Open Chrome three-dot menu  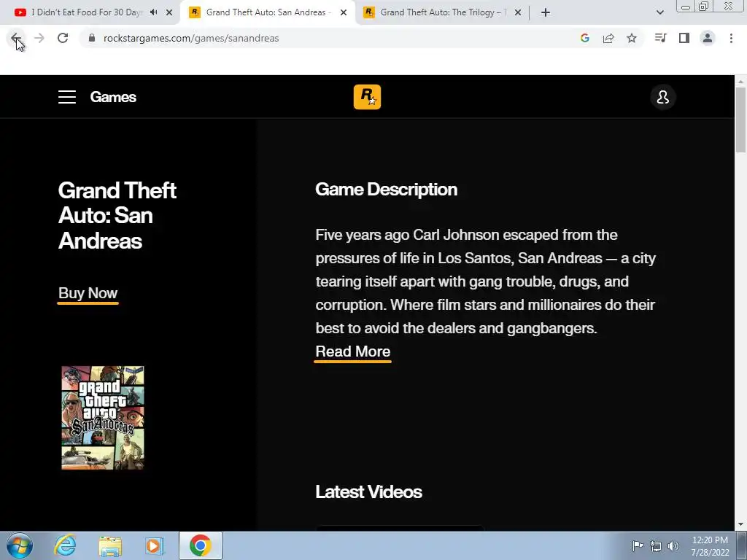click(x=731, y=38)
